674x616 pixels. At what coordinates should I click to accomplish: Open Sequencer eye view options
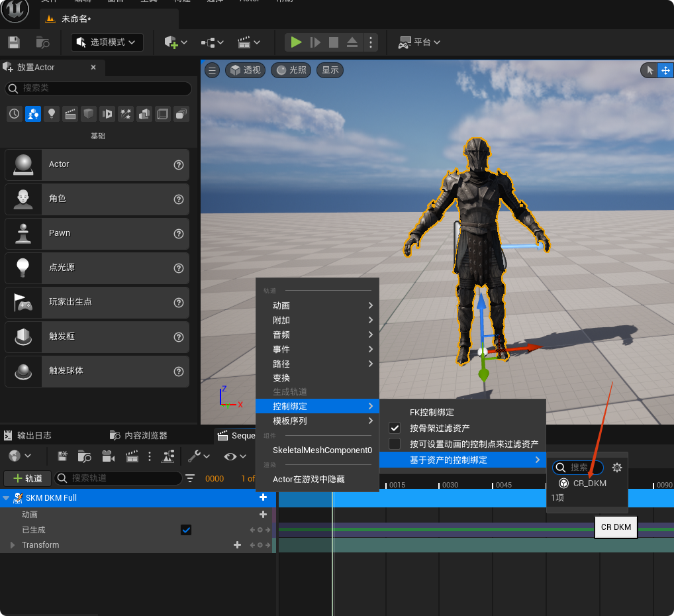234,456
